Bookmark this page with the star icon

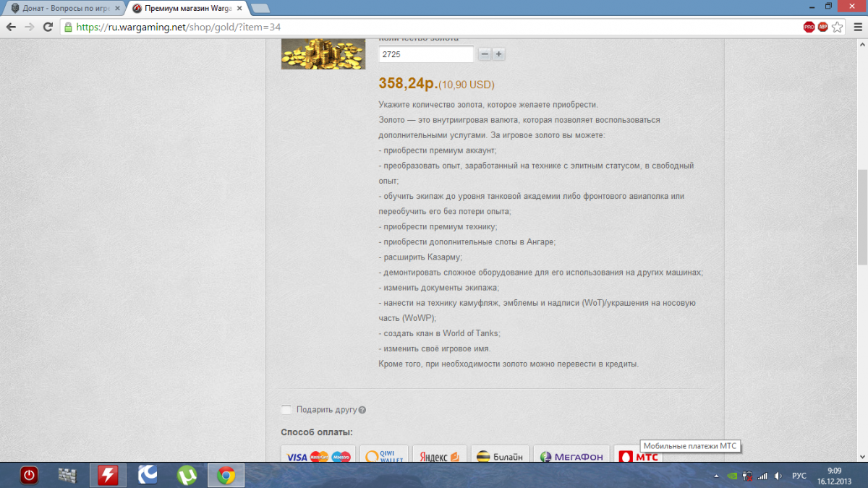(x=838, y=27)
